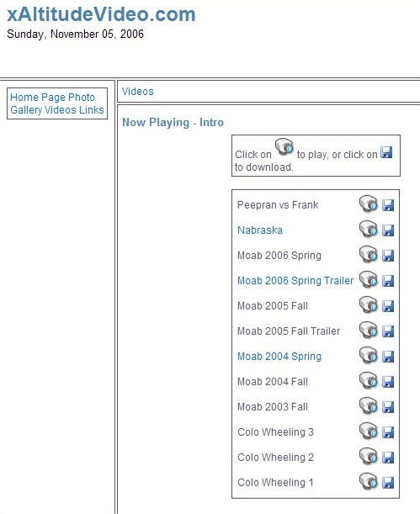Open the Moab 2004 Spring text link
Screen dimensions: 420x514
(x=279, y=357)
